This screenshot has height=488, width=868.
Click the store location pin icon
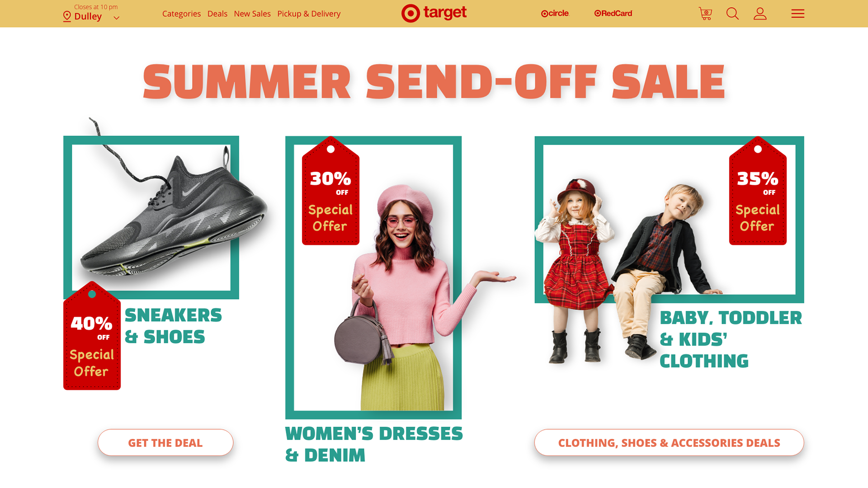(67, 17)
